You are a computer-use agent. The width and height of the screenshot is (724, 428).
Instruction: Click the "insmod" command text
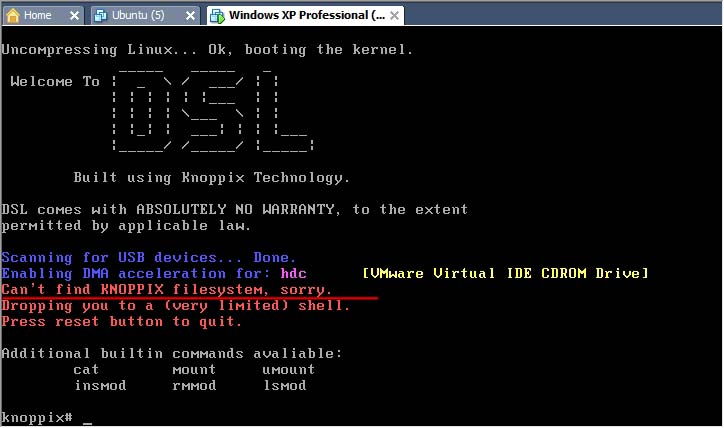tap(100, 385)
